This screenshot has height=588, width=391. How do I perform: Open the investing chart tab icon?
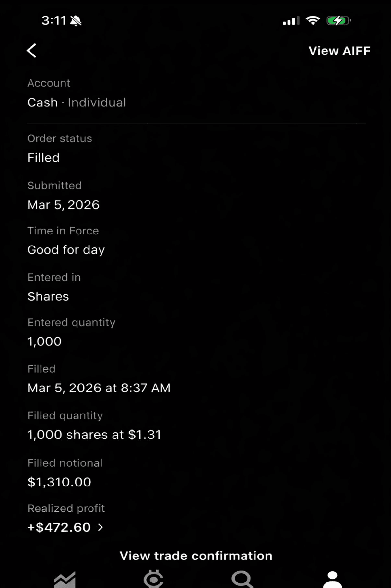click(65, 580)
